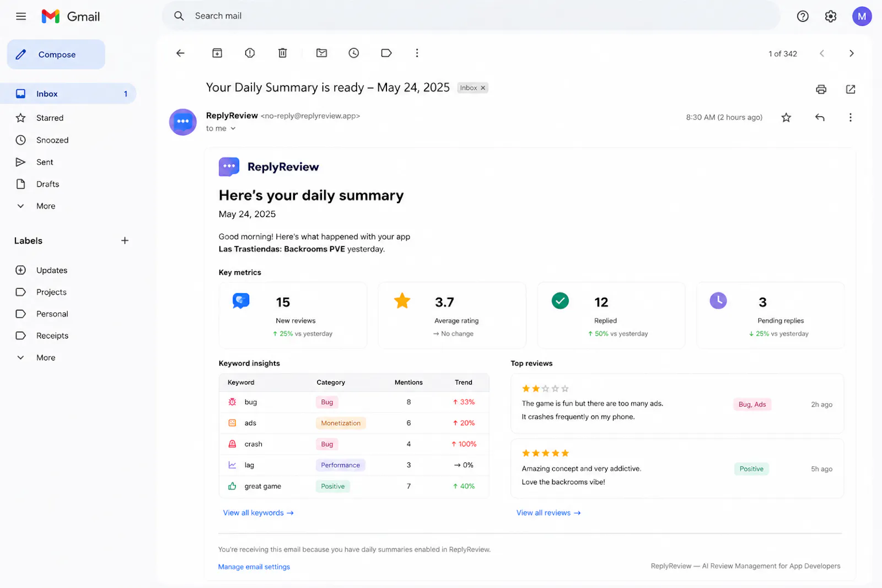Open View all reviews link

548,513
